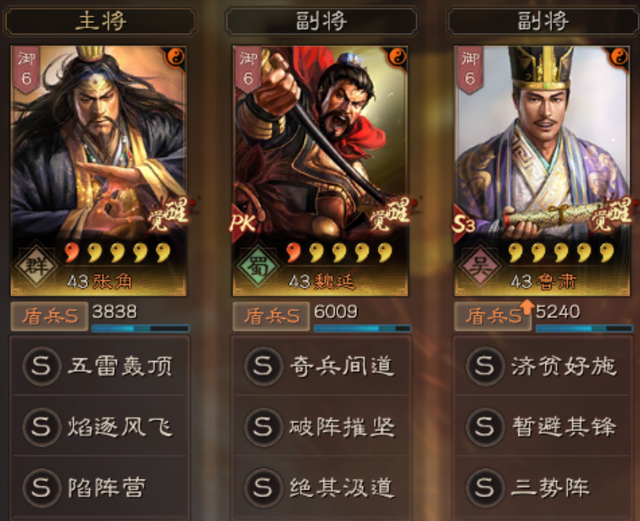Open the 焰逐风飞 skill slot

click(99, 426)
